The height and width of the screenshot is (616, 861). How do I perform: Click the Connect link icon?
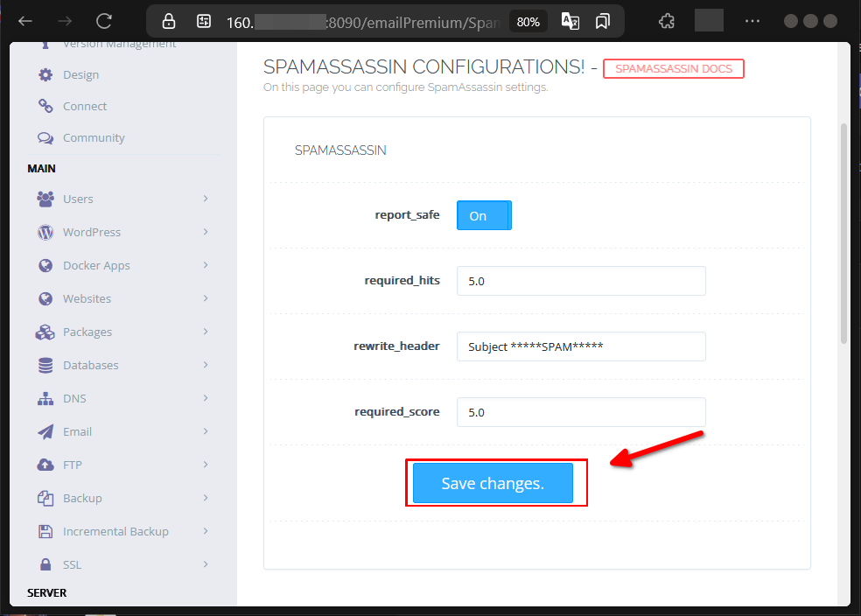click(45, 106)
